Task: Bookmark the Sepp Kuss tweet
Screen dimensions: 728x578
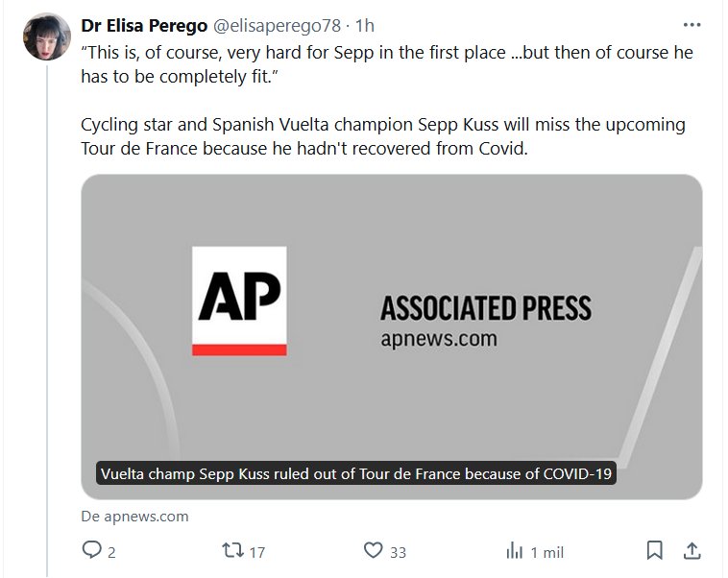Action: pos(655,551)
